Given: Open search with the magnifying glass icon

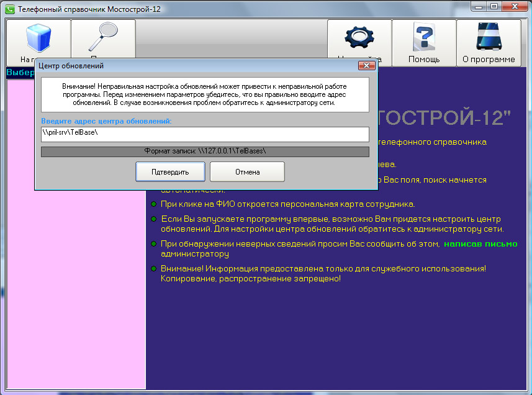Looking at the screenshot, I should coord(103,37).
